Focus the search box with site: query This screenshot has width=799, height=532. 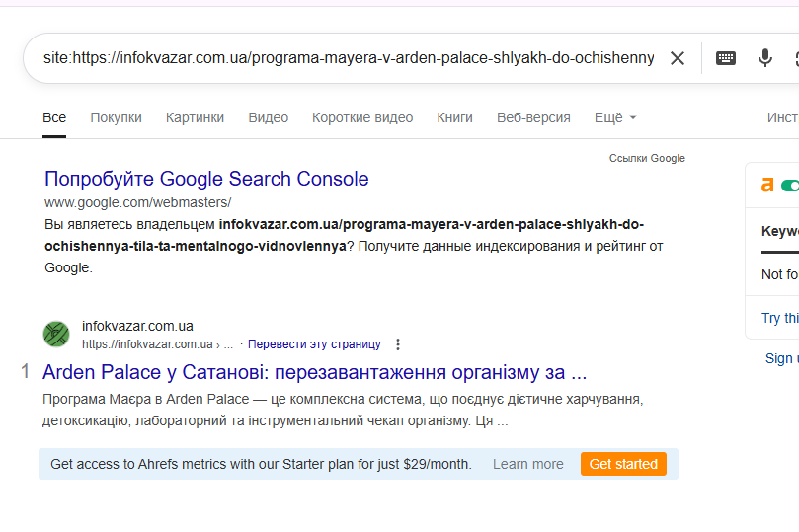click(x=349, y=58)
